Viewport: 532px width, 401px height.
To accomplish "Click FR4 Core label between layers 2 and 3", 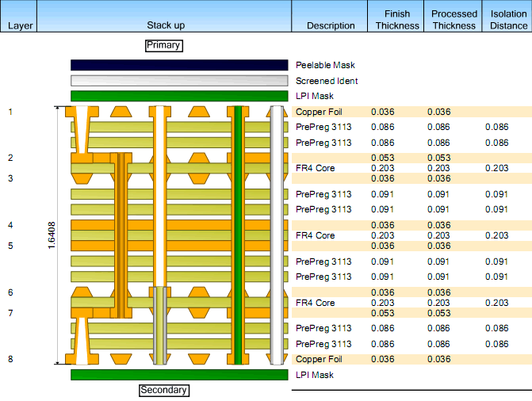I will coord(315,168).
